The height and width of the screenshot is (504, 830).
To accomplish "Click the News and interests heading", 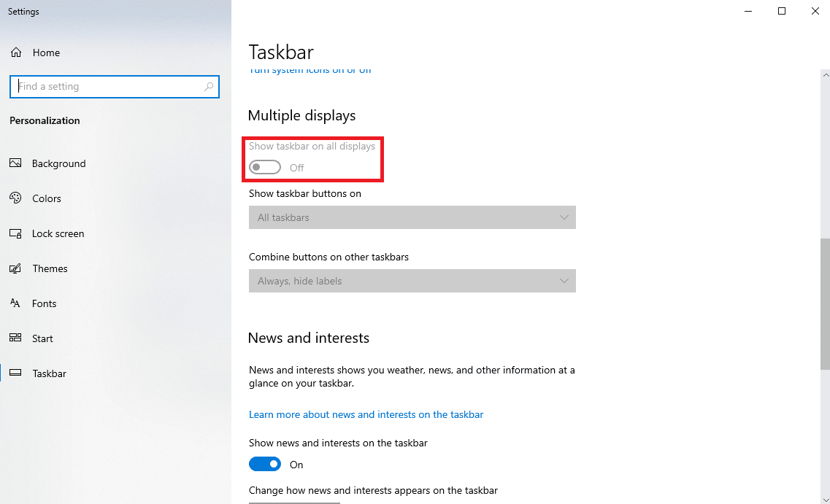I will [309, 338].
